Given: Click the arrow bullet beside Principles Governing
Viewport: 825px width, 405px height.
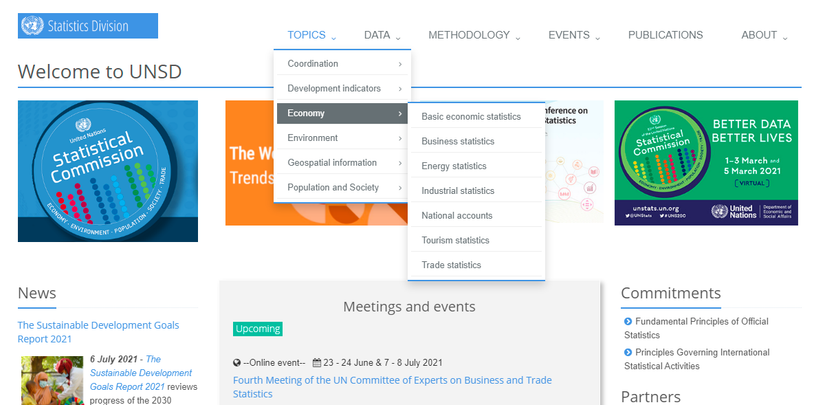Looking at the screenshot, I should click(628, 352).
